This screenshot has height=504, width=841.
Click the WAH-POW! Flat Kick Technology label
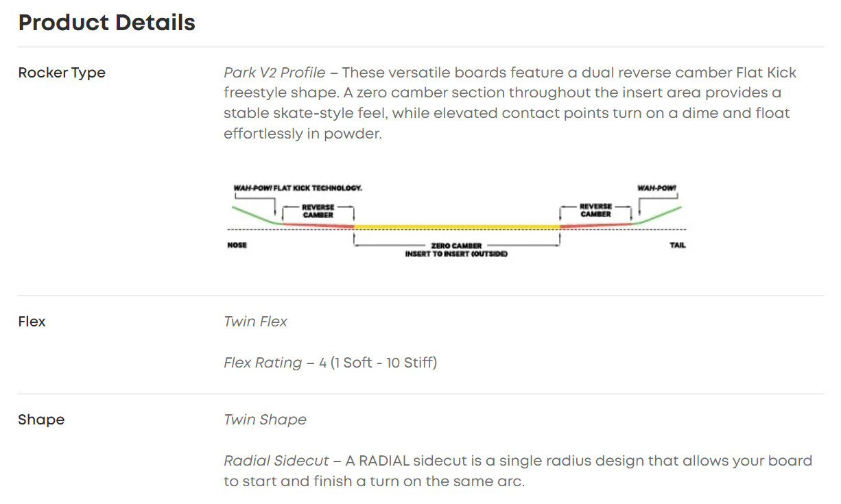(298, 188)
